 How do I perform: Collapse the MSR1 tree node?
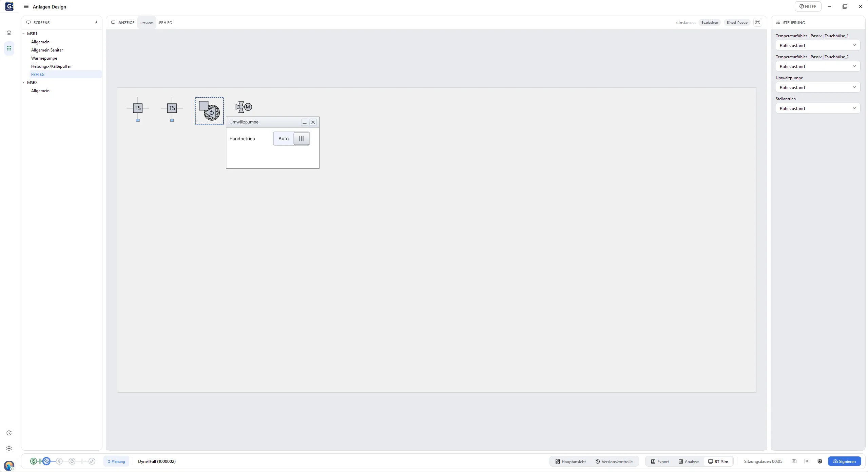[x=24, y=34]
